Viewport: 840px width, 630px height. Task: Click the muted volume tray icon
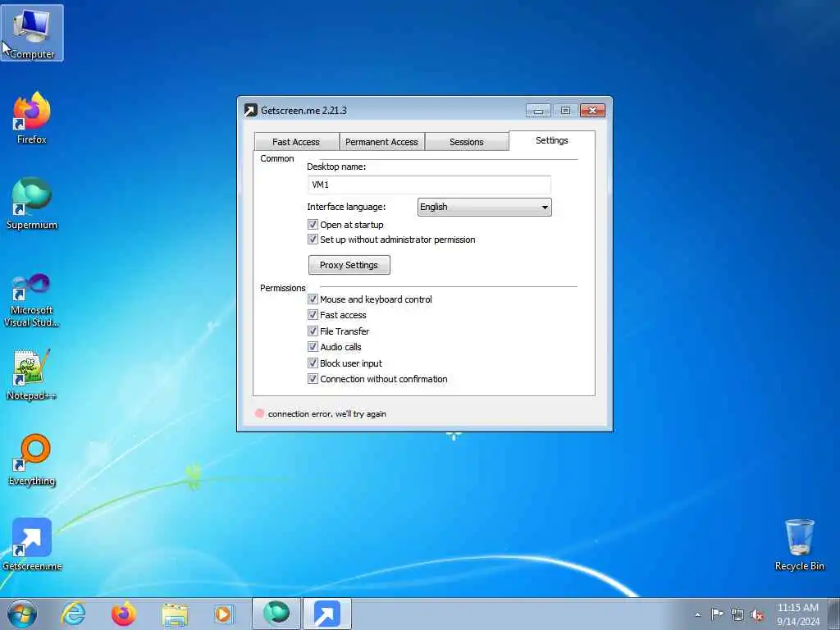pos(757,615)
